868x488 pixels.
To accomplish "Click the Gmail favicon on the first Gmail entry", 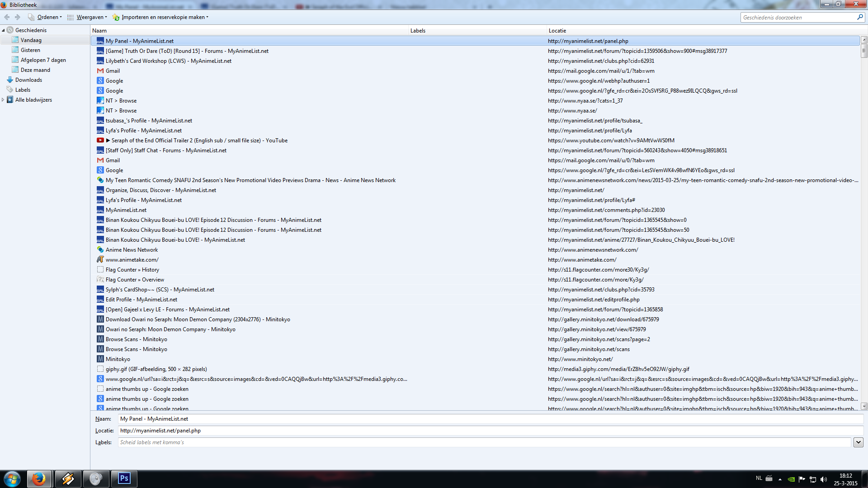I will pyautogui.click(x=100, y=71).
